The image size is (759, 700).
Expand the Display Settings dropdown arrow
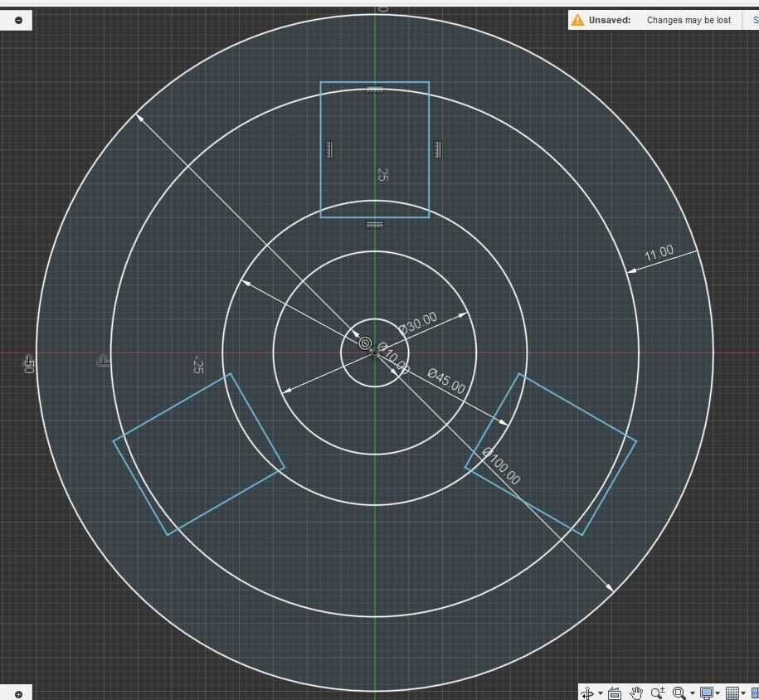point(718,693)
